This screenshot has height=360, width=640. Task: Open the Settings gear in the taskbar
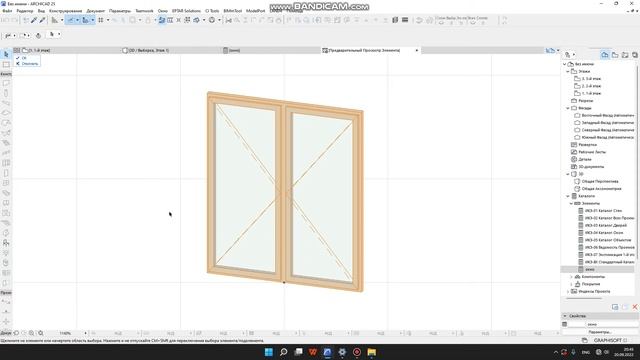point(342,352)
